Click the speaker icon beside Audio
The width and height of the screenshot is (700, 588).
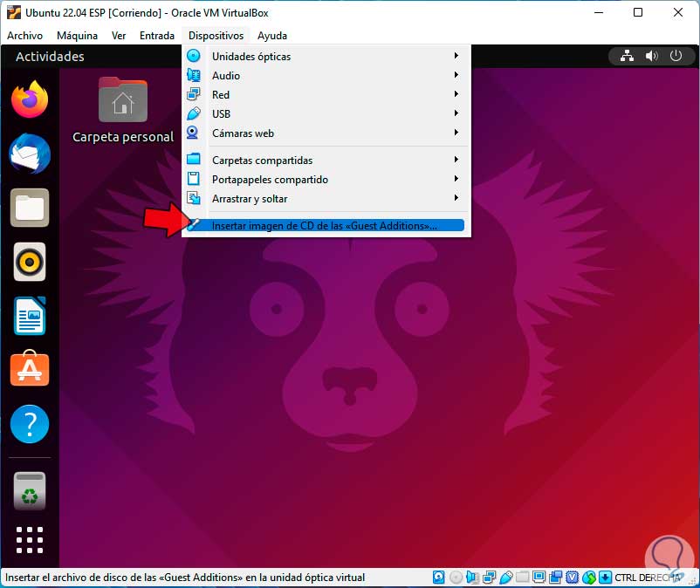(193, 75)
